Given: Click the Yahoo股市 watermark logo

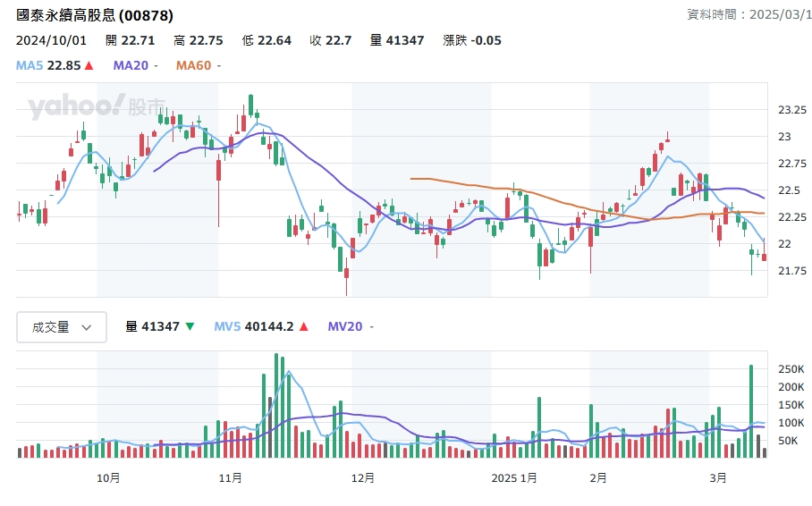Looking at the screenshot, I should point(97,107).
